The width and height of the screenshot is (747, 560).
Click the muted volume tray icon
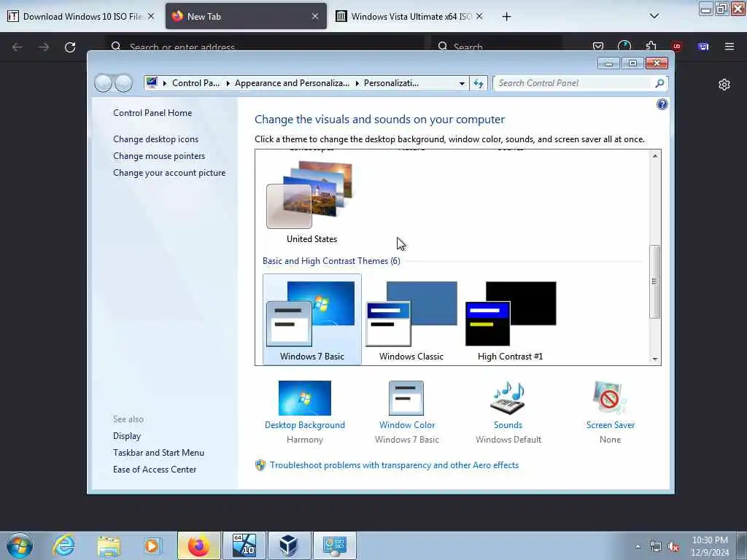coord(673,547)
